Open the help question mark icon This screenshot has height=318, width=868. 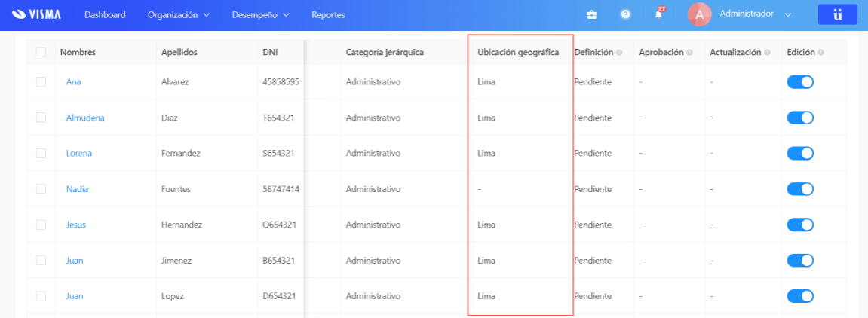(625, 15)
